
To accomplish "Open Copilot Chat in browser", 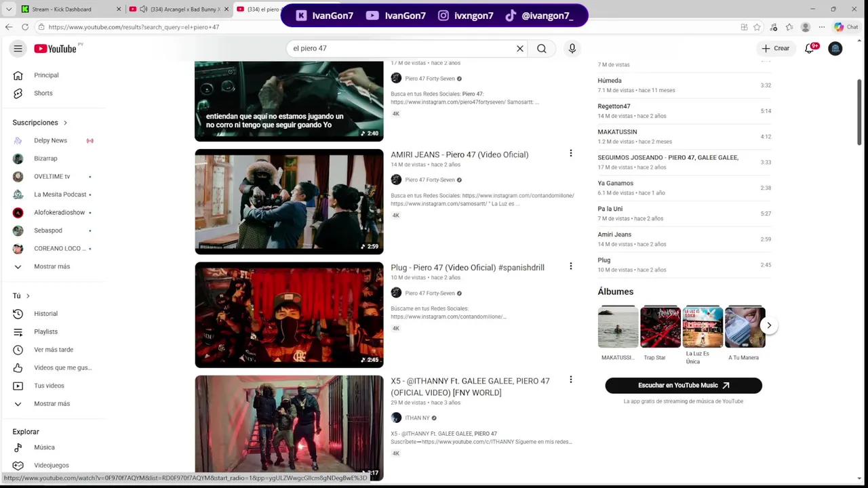I will (847, 27).
